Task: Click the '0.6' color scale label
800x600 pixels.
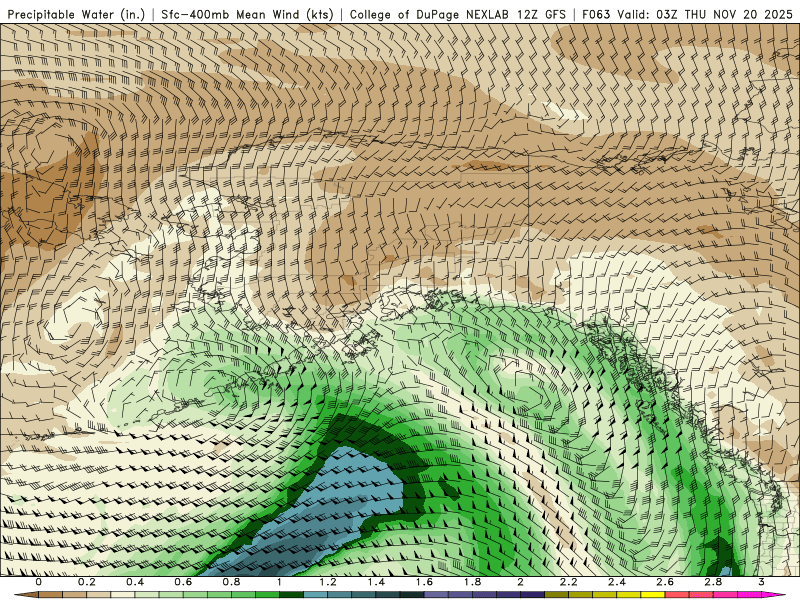Action: 183,582
